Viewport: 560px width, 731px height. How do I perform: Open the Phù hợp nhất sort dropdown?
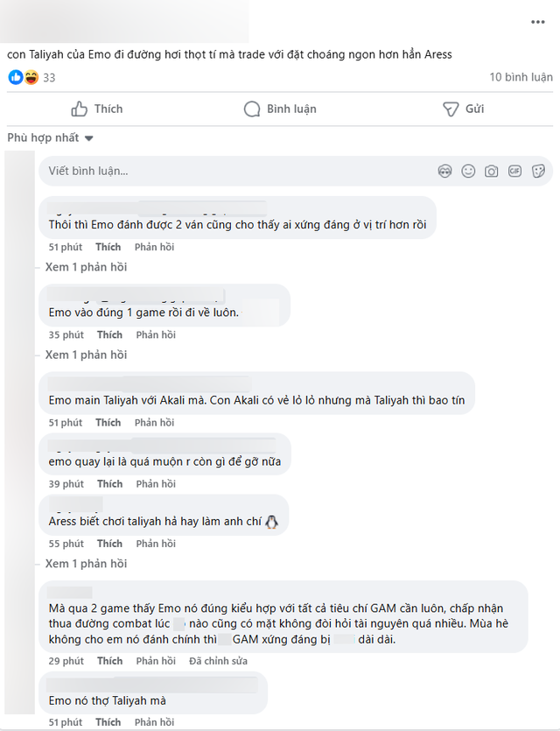[50, 137]
